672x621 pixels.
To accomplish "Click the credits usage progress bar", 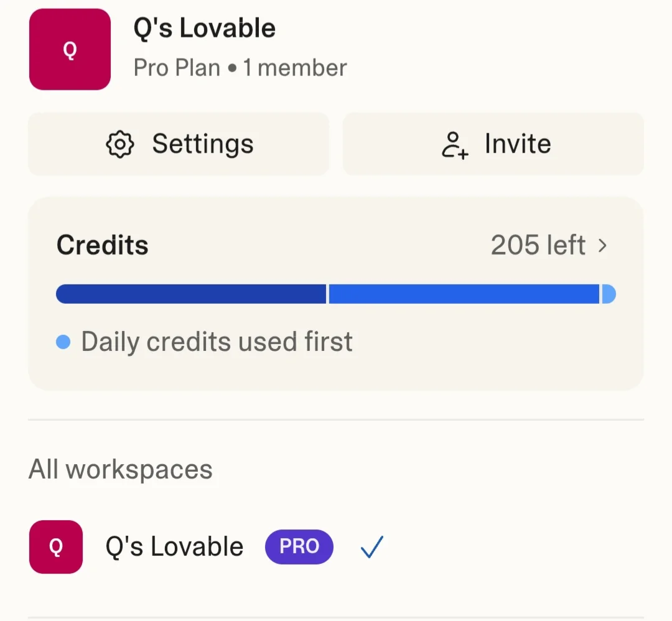I will [336, 294].
